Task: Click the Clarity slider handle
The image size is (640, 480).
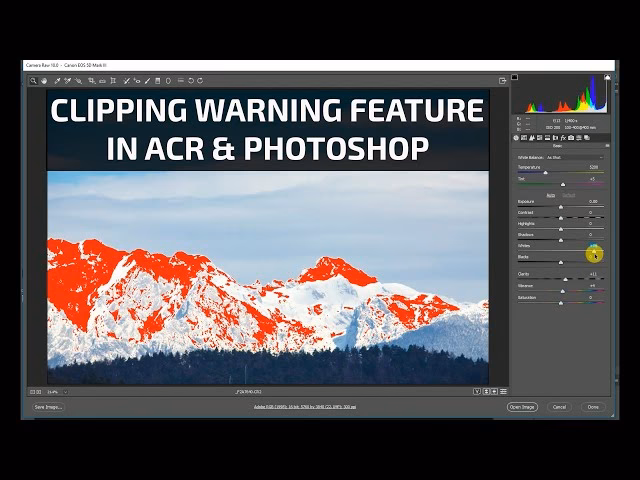Action: click(x=565, y=280)
